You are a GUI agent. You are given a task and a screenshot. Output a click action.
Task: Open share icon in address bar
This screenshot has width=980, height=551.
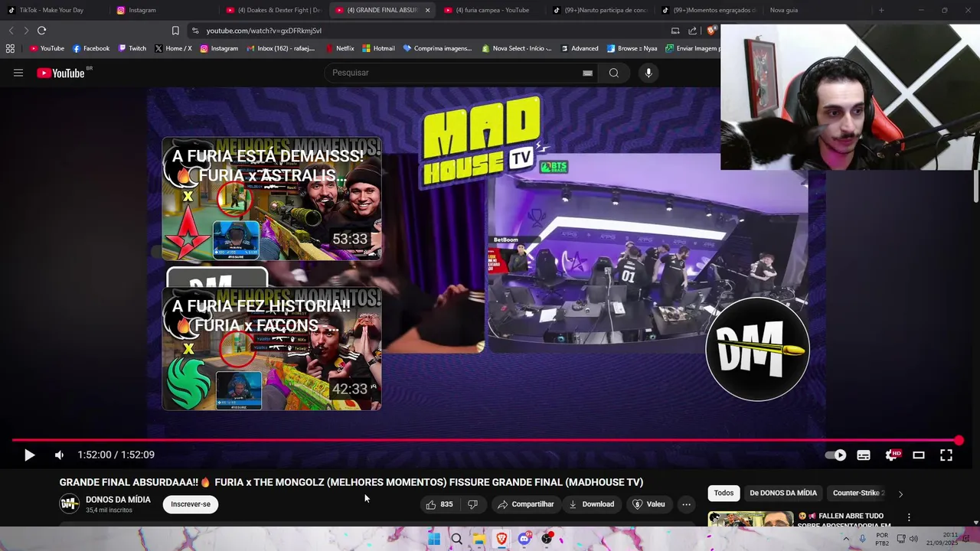click(x=692, y=31)
